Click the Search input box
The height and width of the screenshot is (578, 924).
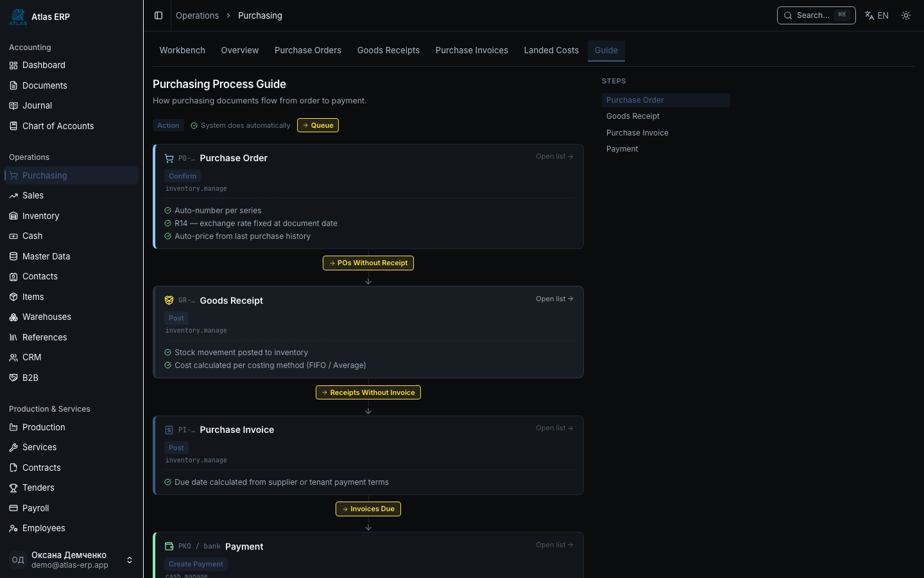click(816, 15)
